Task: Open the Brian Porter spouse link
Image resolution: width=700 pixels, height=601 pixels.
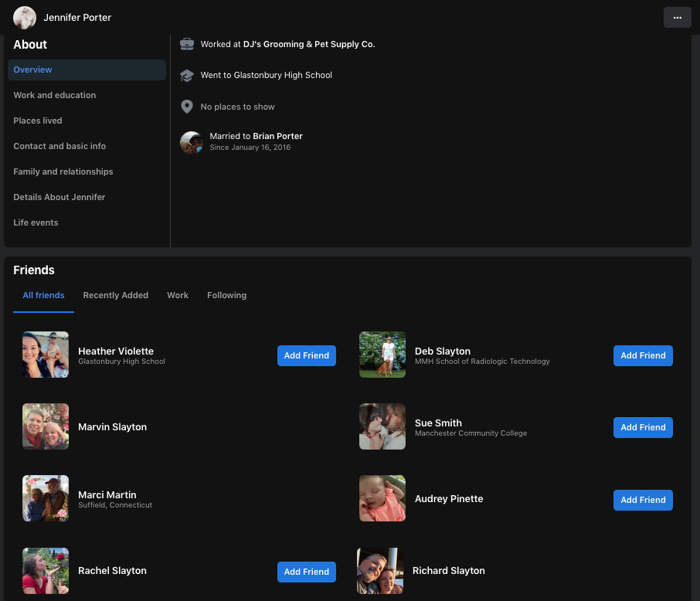Action: click(277, 136)
